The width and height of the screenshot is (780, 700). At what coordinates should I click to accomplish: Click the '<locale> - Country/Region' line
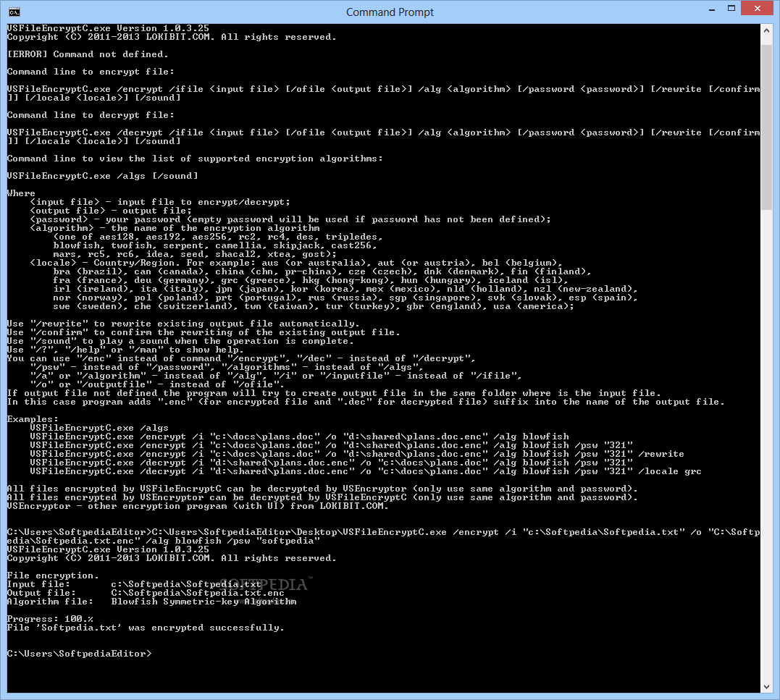tap(296, 263)
